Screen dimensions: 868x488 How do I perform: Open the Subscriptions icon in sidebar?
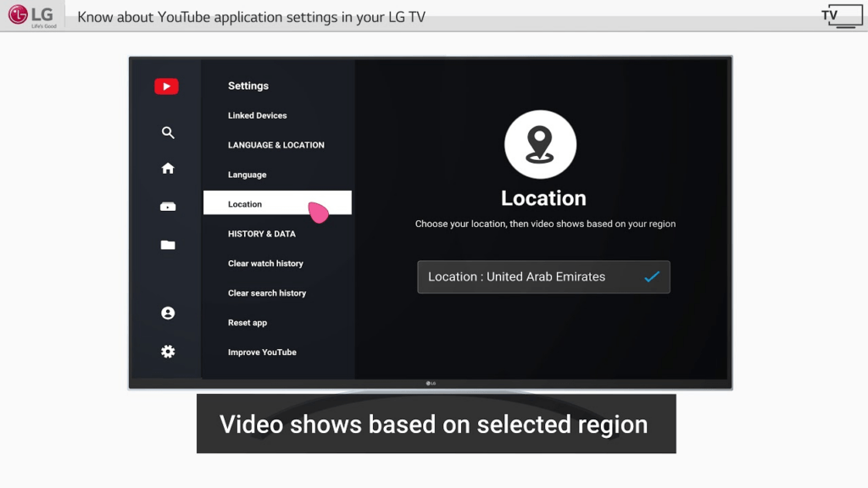click(168, 207)
